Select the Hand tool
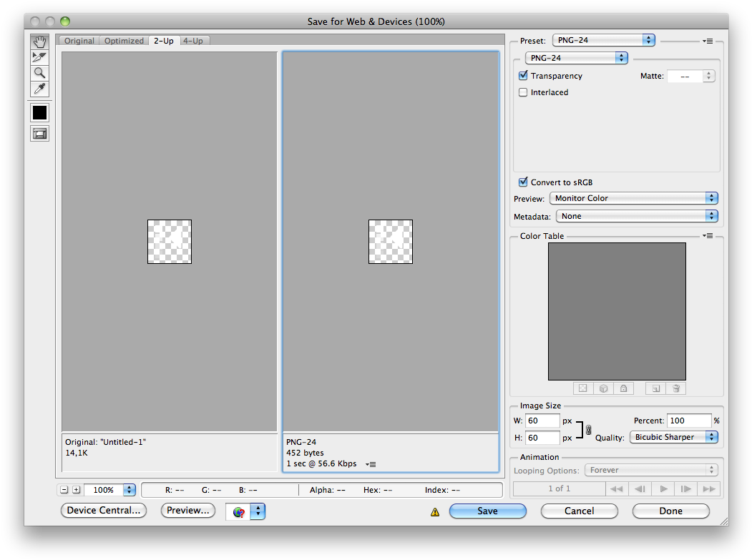 coord(39,41)
